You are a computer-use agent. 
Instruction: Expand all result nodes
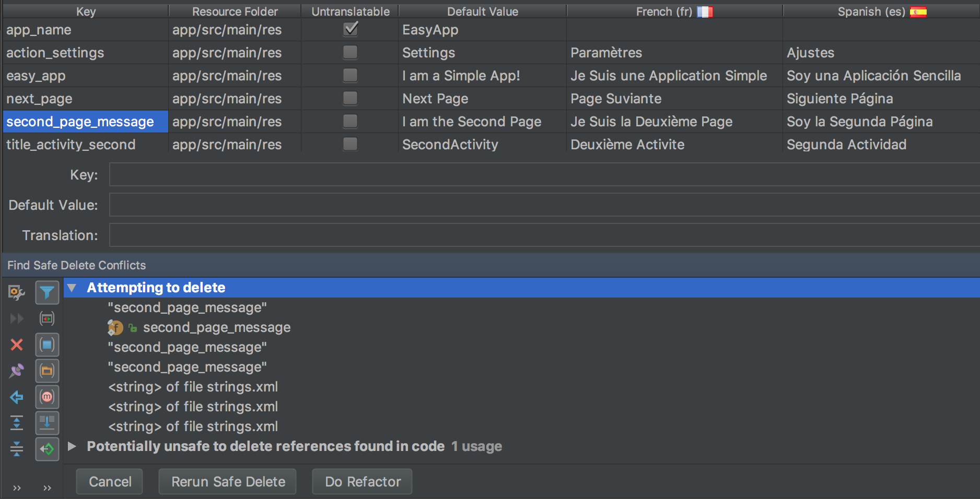(x=16, y=423)
